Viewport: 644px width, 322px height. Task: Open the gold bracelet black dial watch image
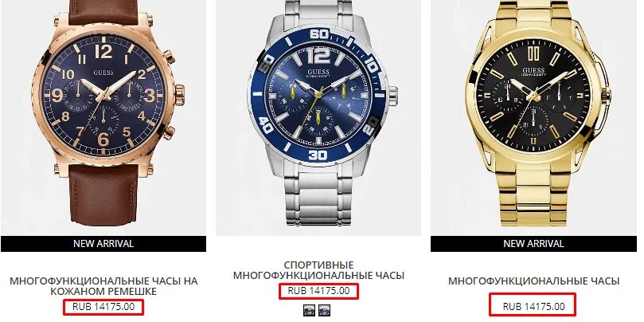(533, 118)
